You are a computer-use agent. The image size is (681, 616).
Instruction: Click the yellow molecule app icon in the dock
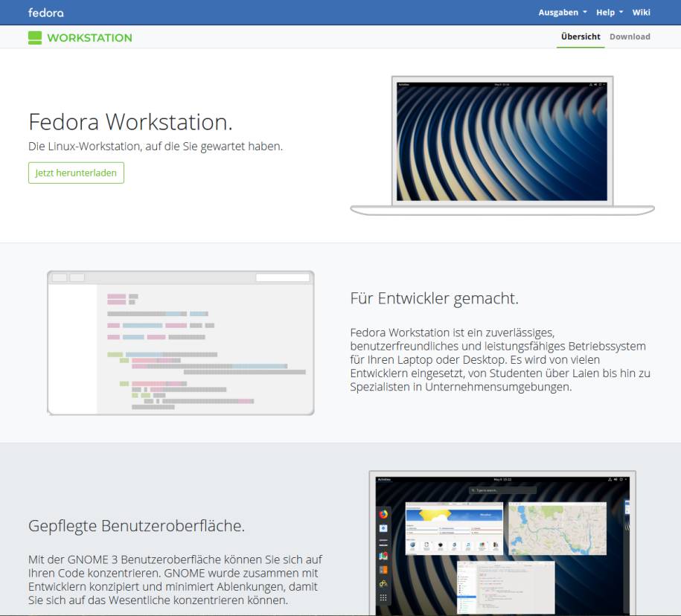tap(384, 583)
